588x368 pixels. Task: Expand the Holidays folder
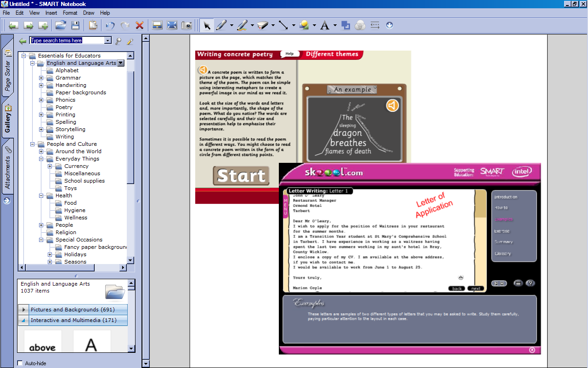(x=50, y=254)
